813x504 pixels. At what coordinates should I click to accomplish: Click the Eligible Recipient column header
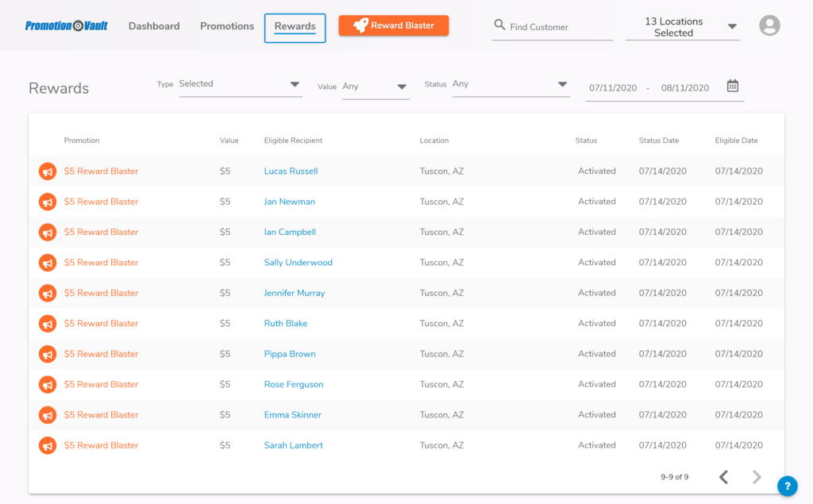click(x=293, y=140)
